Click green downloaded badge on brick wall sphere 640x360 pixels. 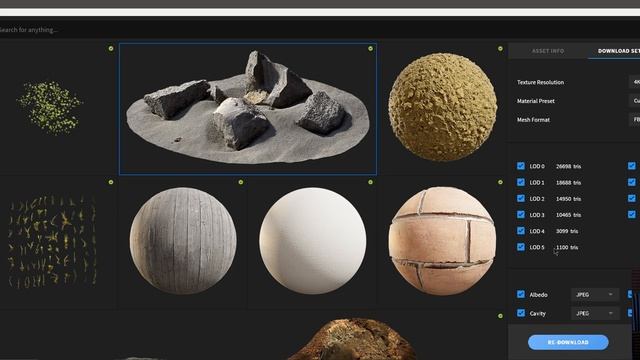pos(500,182)
